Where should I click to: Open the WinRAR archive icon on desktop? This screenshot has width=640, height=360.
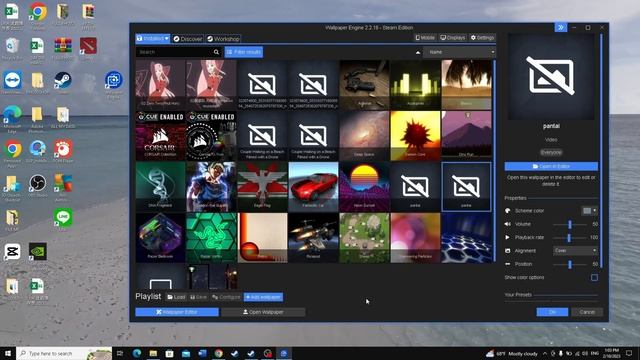[x=63, y=46]
